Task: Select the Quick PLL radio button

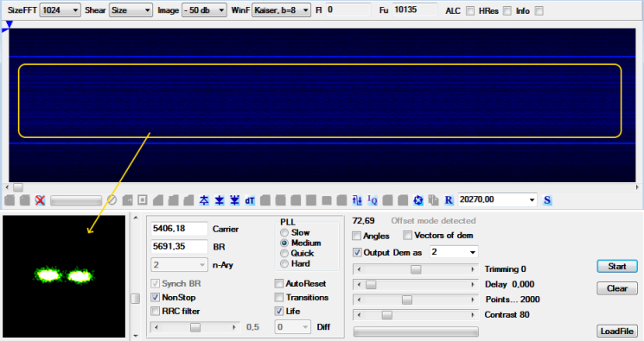Action: pos(284,253)
